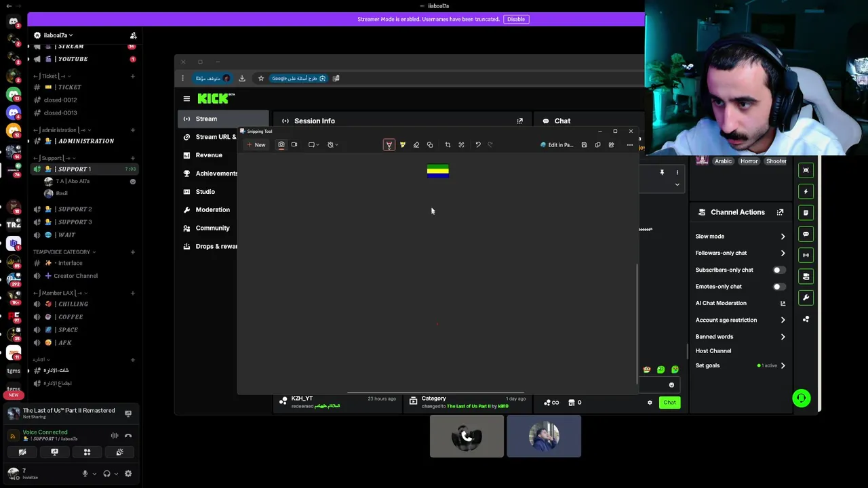Open Discord user settings gear

[x=128, y=474]
